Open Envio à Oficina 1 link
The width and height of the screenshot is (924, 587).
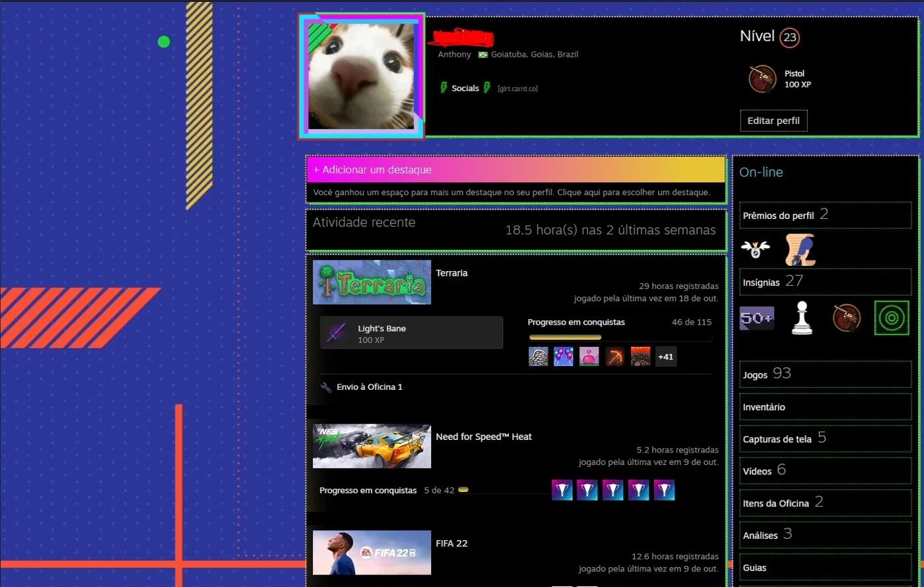tap(370, 387)
